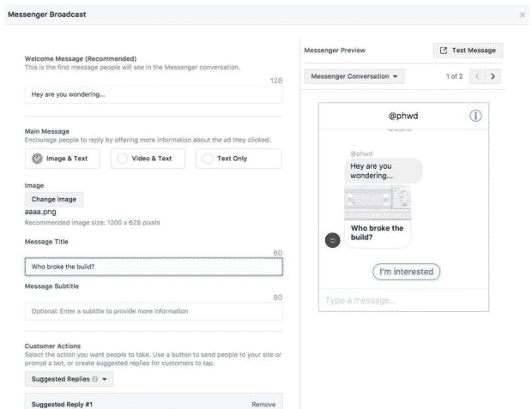Go to previous preview page arrow
This screenshot has width=532, height=409.
[477, 76]
